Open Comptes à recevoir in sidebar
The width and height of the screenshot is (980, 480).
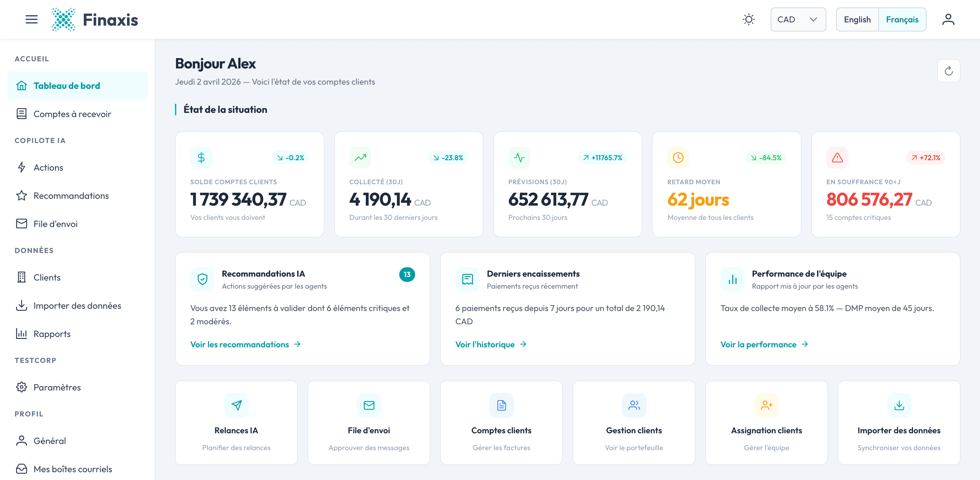77,114
